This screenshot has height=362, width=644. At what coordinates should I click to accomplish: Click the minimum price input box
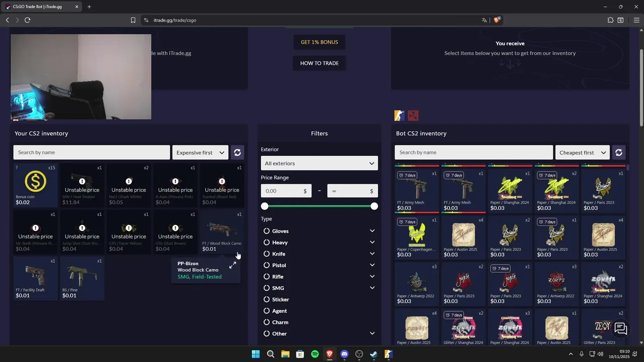click(x=286, y=191)
